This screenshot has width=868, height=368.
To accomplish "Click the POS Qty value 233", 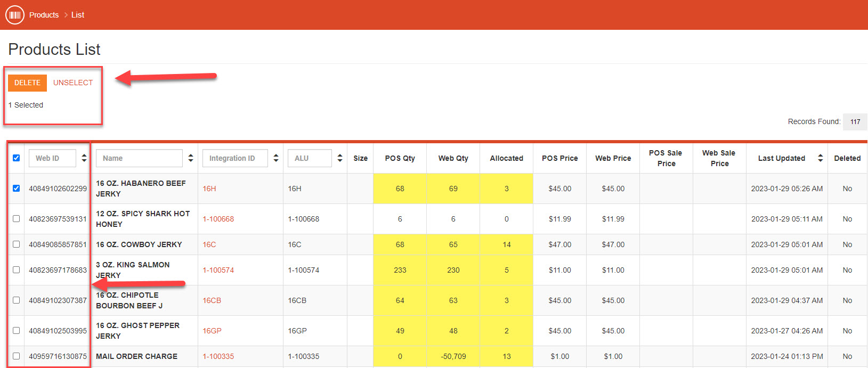I will (400, 270).
